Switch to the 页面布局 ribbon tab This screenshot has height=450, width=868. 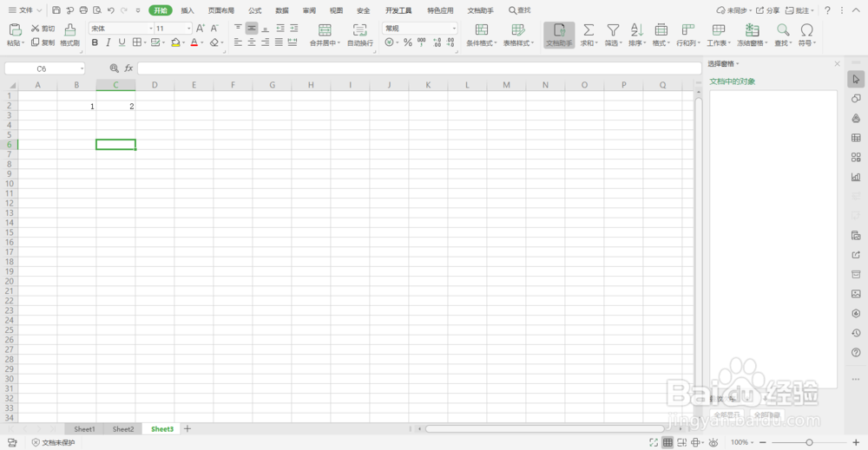click(x=221, y=10)
